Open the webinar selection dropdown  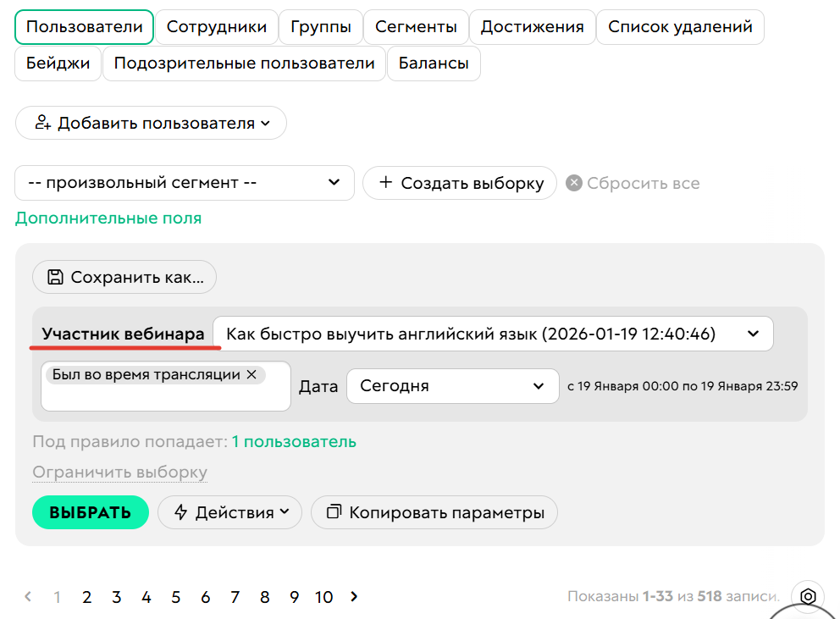[752, 333]
